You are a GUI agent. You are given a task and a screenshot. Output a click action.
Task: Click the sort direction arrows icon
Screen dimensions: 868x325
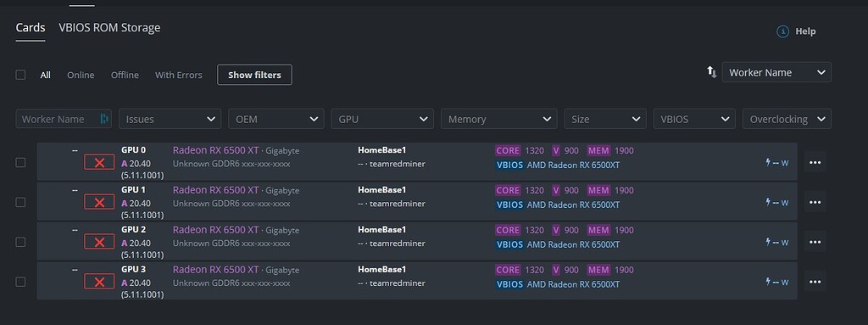click(x=712, y=72)
